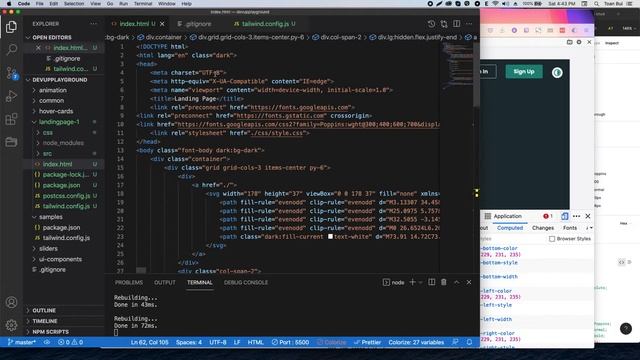Open devtools more options ellipsis
The image size is (640, 360).
click(x=576, y=216)
